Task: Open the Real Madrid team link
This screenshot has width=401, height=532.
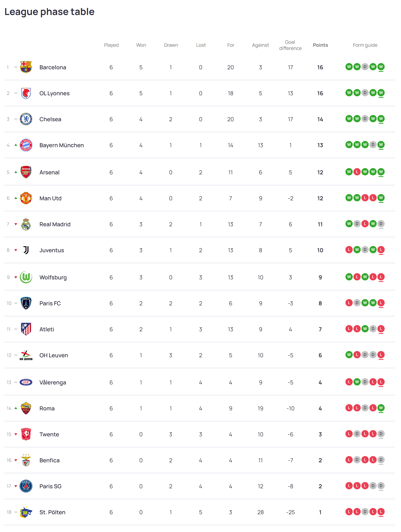Action: click(x=55, y=224)
